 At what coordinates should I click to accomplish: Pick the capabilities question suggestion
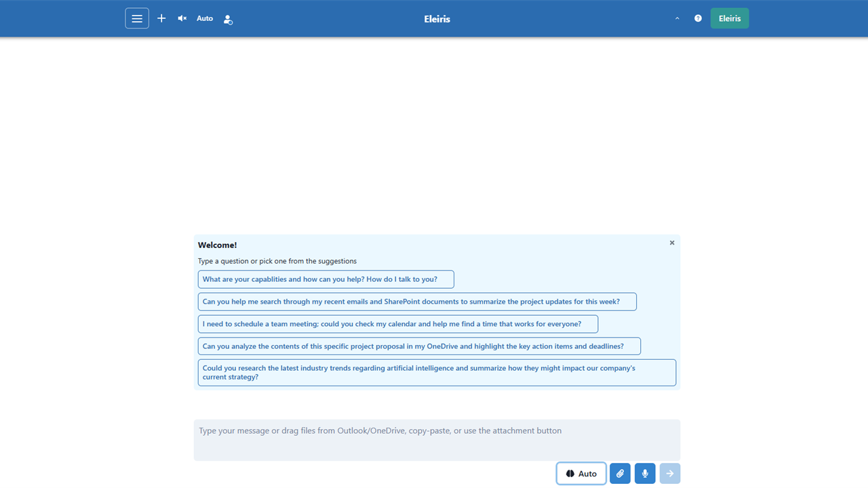(x=326, y=279)
